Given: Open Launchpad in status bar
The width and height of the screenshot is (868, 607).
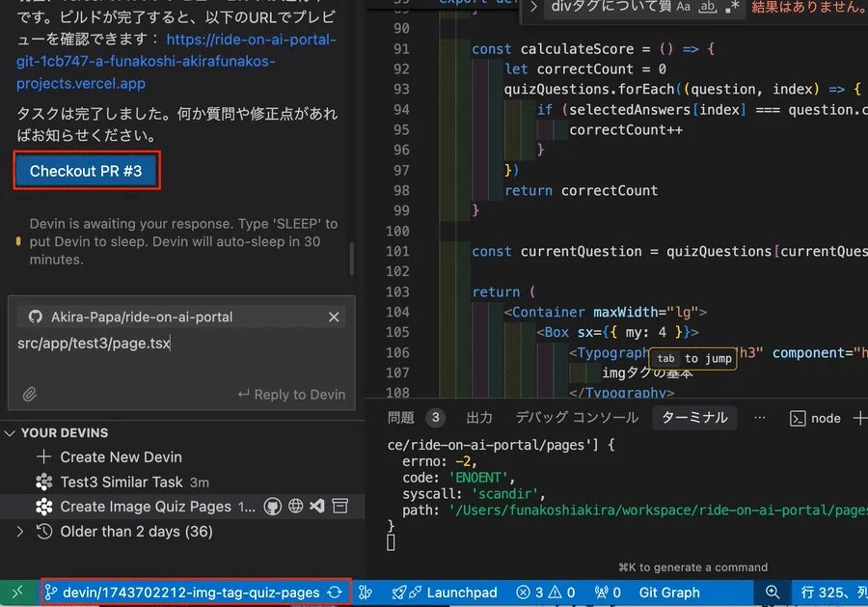Looking at the screenshot, I should 445,593.
